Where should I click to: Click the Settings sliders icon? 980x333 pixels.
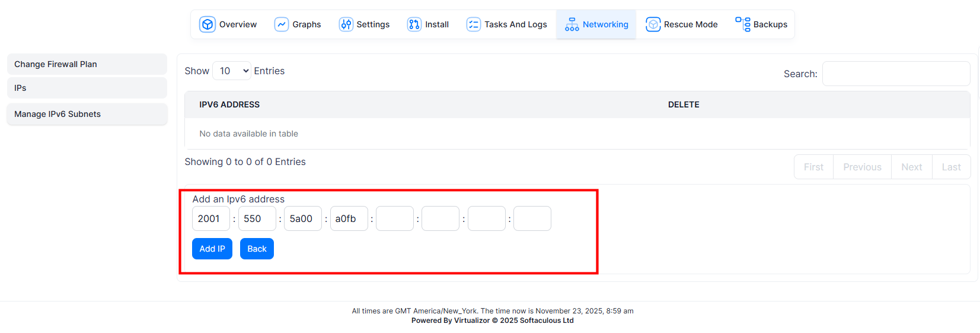(x=346, y=24)
